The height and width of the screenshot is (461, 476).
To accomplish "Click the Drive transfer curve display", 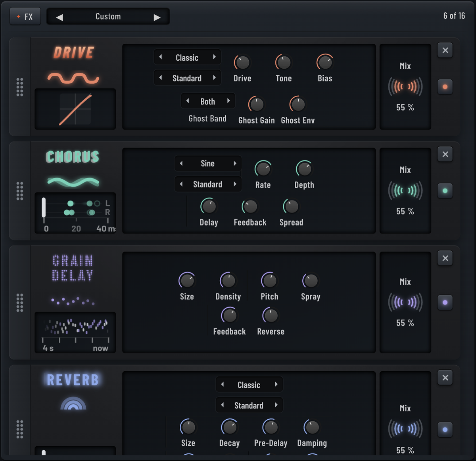I will pos(75,109).
